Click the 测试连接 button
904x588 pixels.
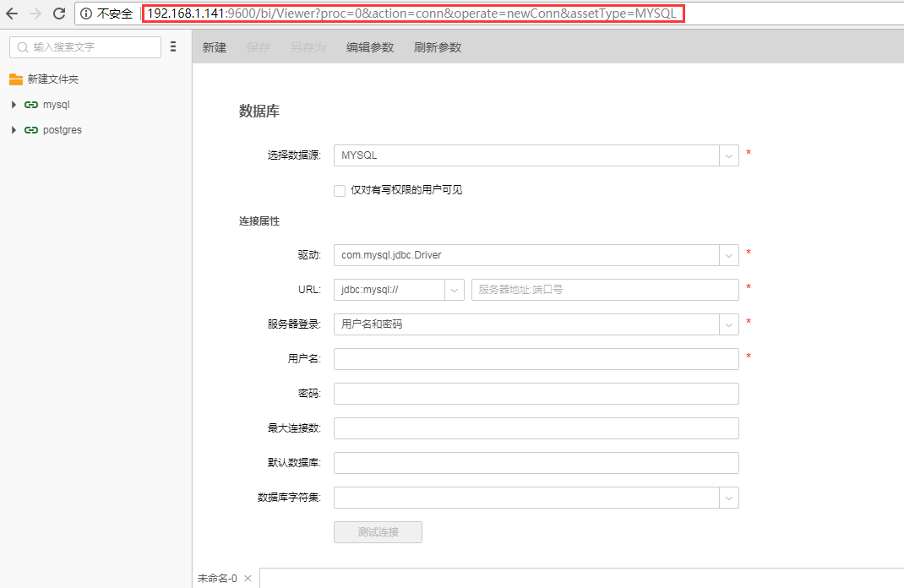click(x=378, y=532)
